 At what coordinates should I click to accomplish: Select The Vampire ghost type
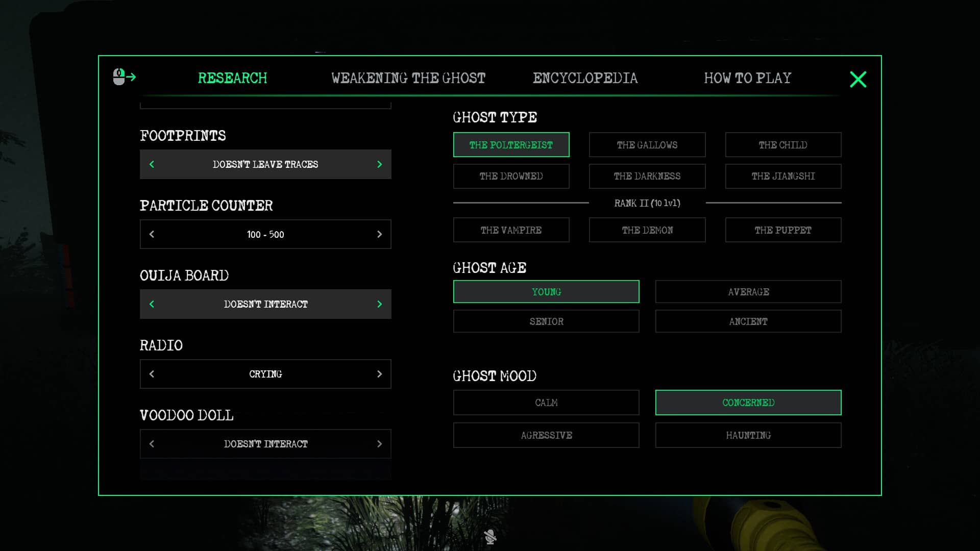point(511,230)
